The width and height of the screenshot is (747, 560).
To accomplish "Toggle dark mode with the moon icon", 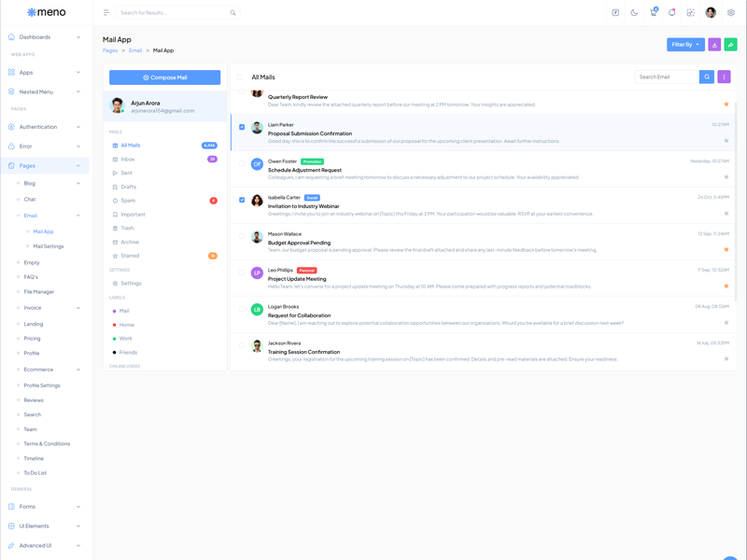I will [x=634, y=13].
